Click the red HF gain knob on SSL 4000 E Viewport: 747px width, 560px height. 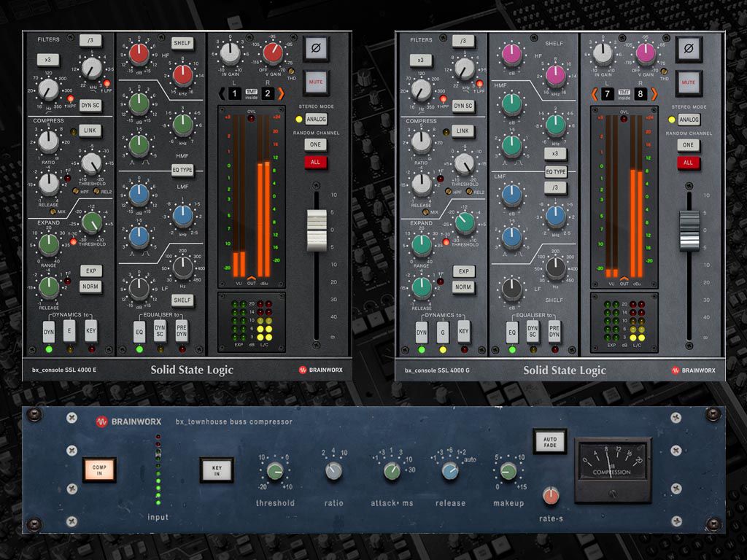(x=139, y=52)
